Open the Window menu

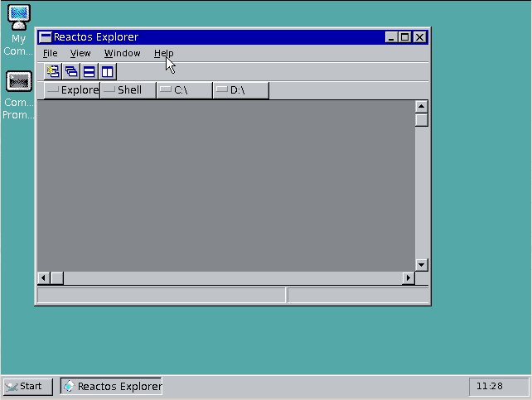(122, 53)
